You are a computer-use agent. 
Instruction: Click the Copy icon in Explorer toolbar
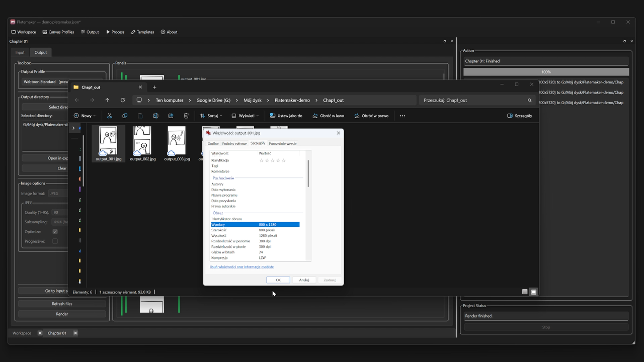pos(125,116)
